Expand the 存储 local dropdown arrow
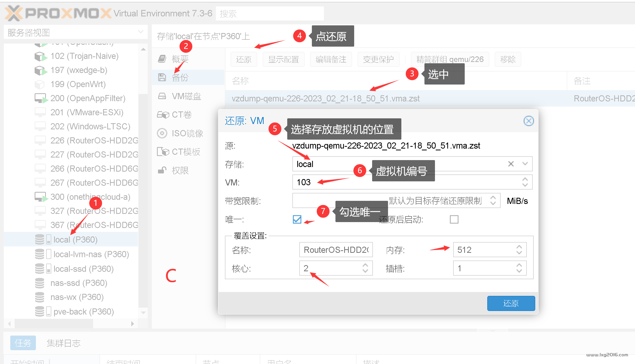This screenshot has height=364, width=635. [525, 164]
